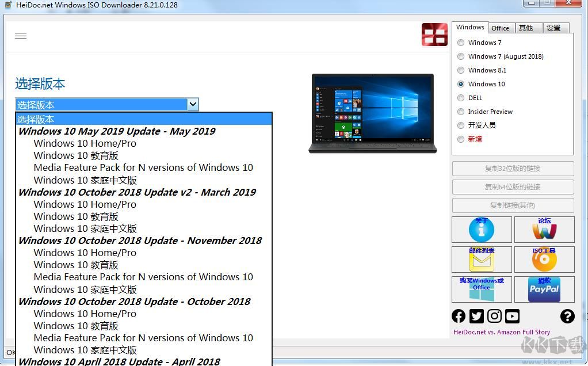Open the Facebook icon
This screenshot has width=588, height=366.
[x=459, y=316]
